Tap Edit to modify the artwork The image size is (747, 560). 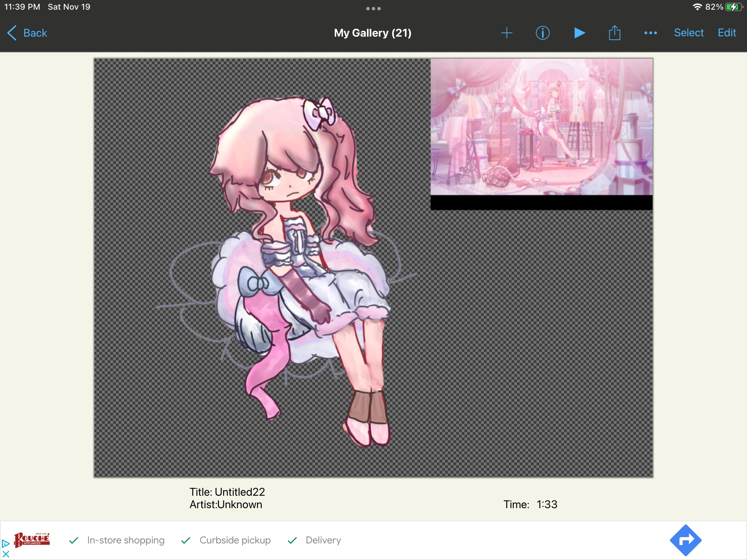point(727,33)
